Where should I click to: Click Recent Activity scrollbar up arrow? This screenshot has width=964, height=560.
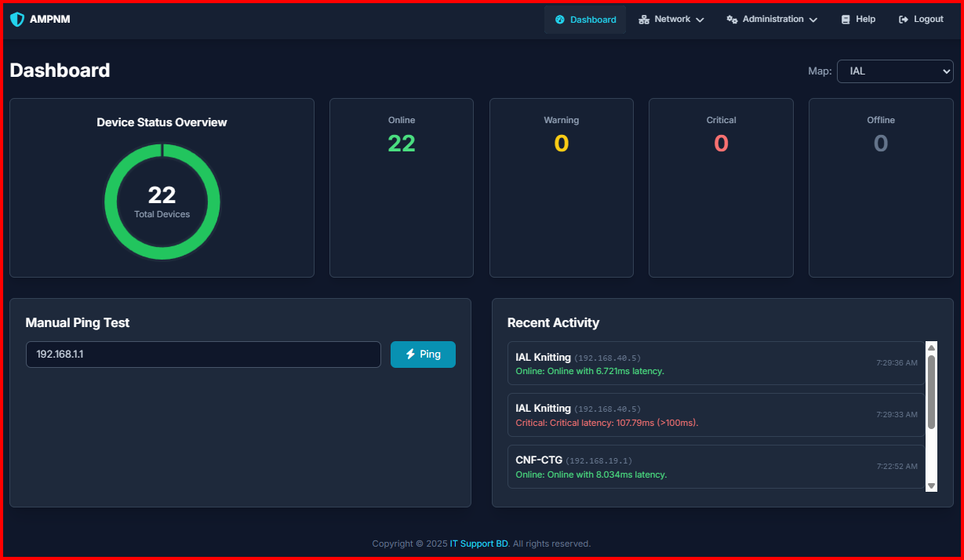pos(932,347)
